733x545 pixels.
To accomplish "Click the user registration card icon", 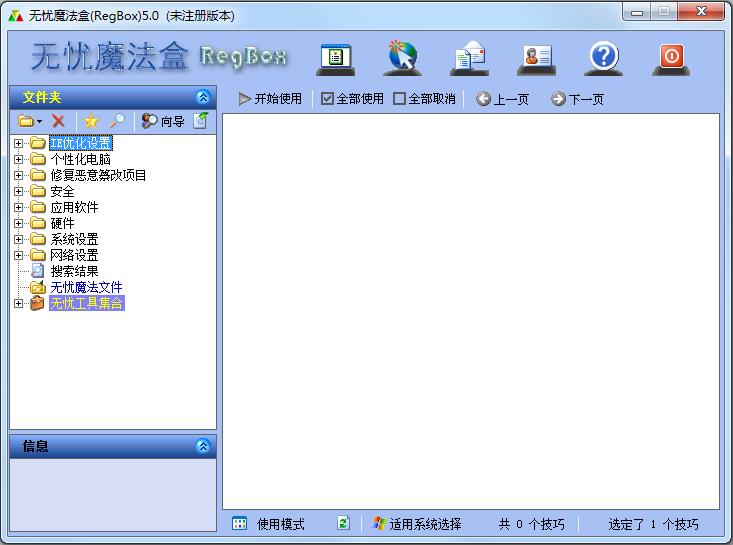I will point(536,58).
